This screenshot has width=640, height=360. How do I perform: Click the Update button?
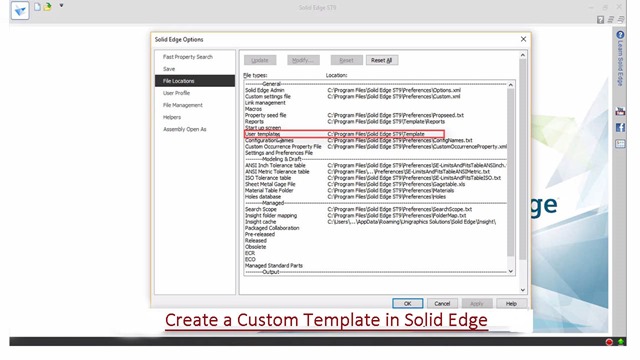pos(260,60)
